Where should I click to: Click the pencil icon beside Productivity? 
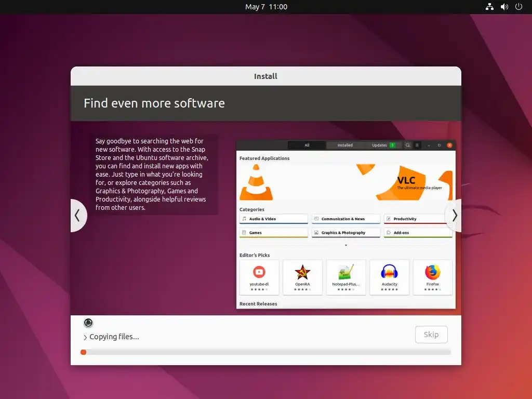(389, 219)
